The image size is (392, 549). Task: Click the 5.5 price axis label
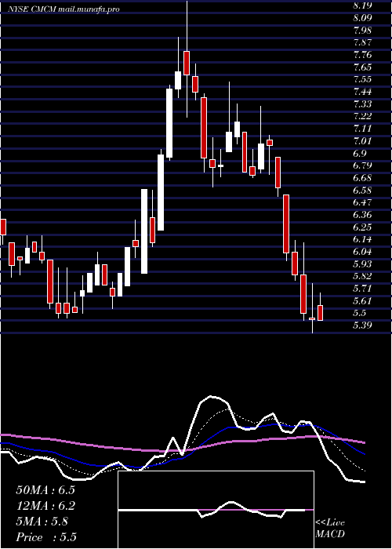359,313
